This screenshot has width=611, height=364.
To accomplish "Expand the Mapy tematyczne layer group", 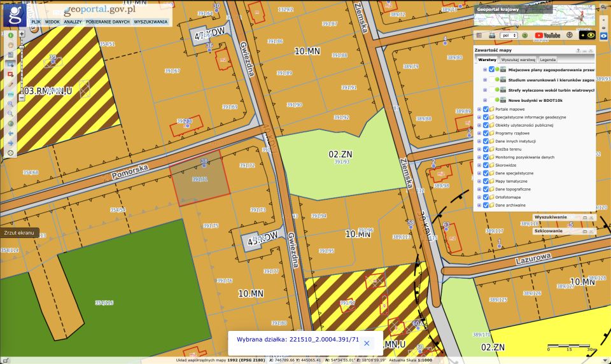I will (479, 181).
